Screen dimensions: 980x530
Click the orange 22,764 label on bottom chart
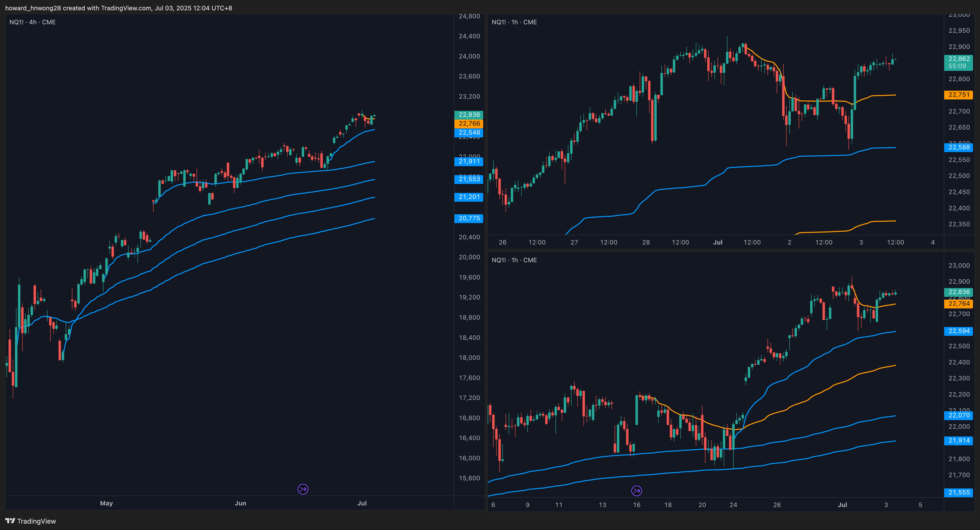click(958, 304)
